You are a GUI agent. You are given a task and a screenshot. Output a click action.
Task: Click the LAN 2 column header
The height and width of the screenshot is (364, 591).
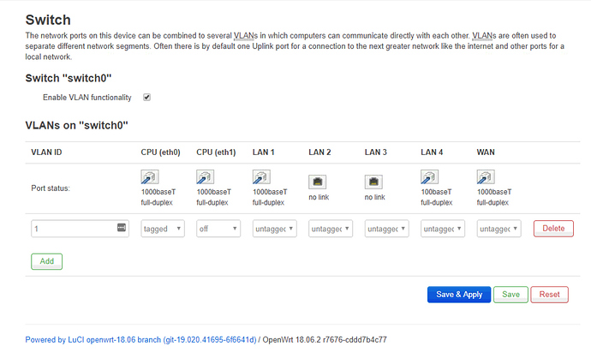click(x=319, y=152)
